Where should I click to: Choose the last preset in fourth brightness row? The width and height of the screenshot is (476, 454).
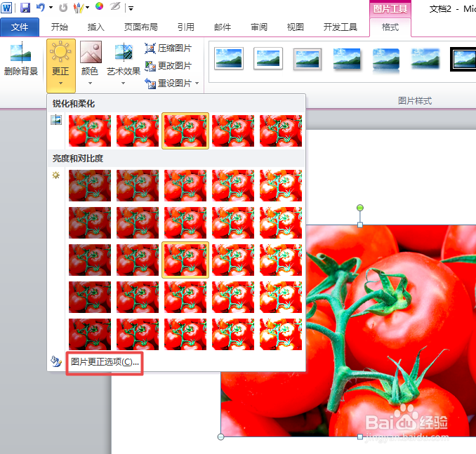pos(281,297)
